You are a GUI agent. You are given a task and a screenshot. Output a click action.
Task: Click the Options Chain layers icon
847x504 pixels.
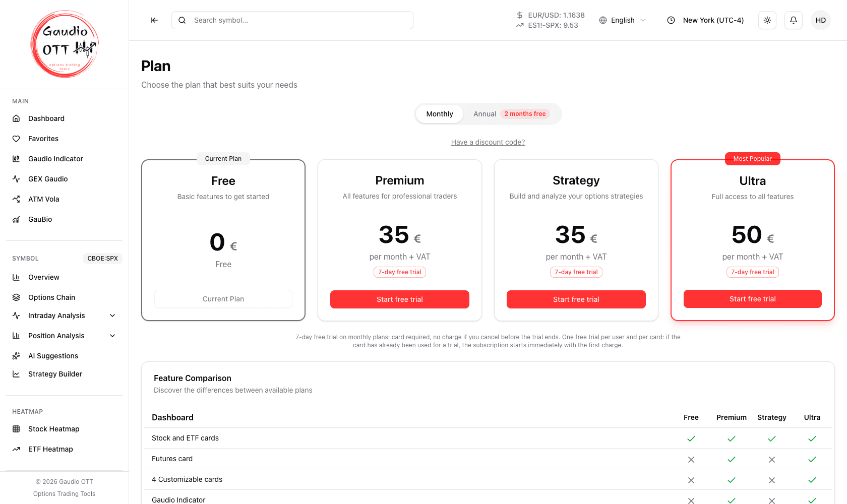(16, 297)
